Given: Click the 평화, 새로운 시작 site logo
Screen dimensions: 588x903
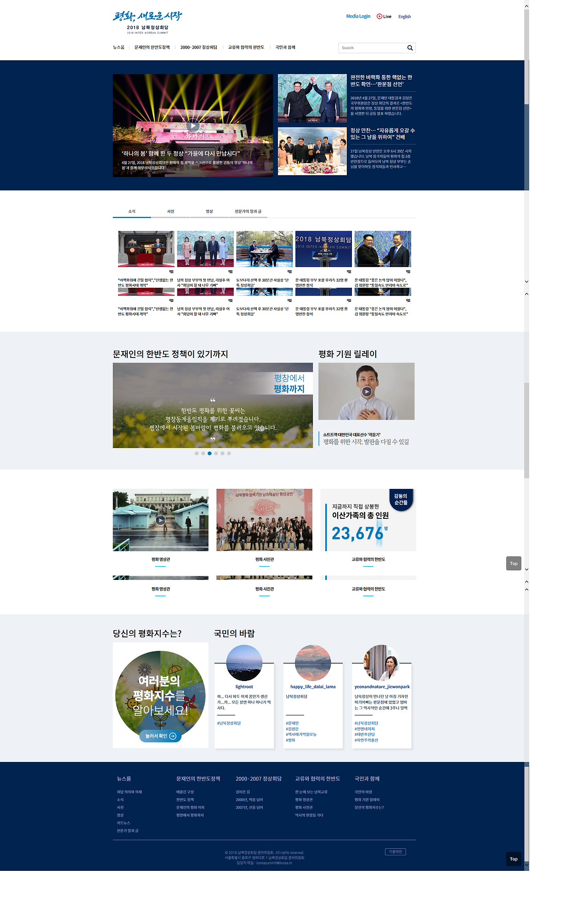Looking at the screenshot, I should click(147, 22).
